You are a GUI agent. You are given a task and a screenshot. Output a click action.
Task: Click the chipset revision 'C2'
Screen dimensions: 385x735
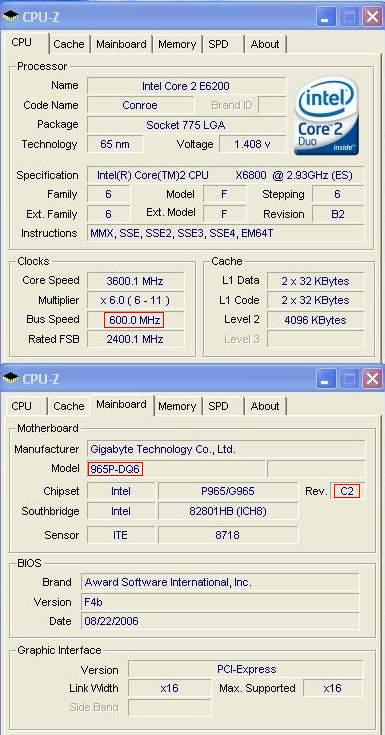tap(347, 491)
